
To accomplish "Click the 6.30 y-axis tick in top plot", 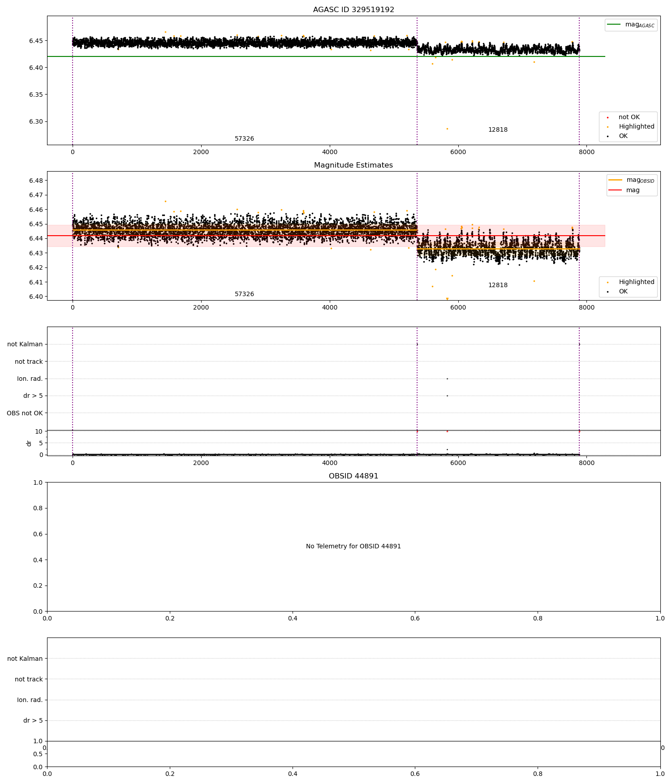I will point(36,121).
